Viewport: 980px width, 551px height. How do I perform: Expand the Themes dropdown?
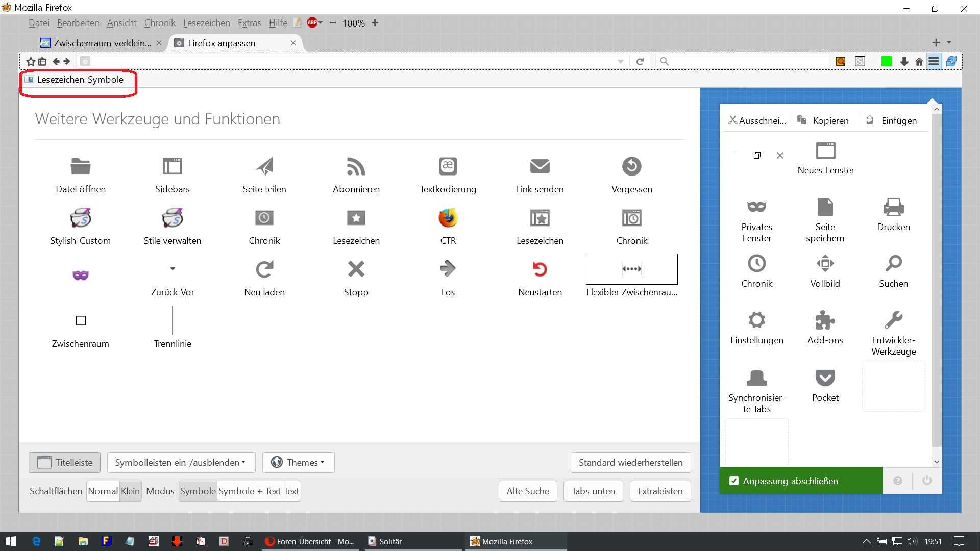(298, 462)
